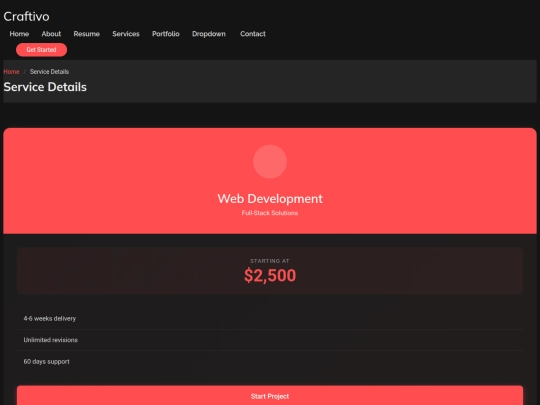Viewport: 540px width, 405px height.
Task: Click the $2,500 price value
Action: click(x=270, y=275)
